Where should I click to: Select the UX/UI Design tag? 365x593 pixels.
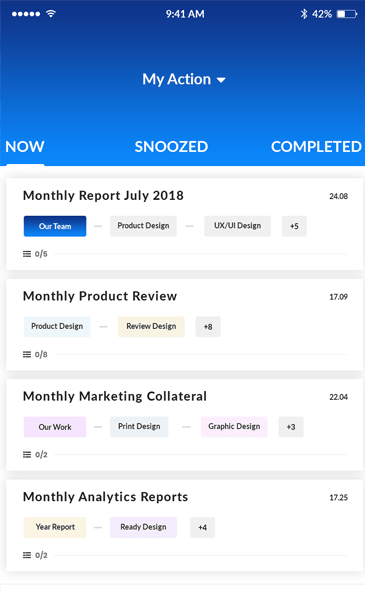238,226
